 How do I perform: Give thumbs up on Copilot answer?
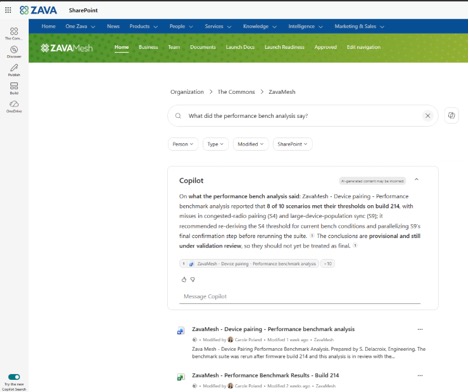[184, 279]
